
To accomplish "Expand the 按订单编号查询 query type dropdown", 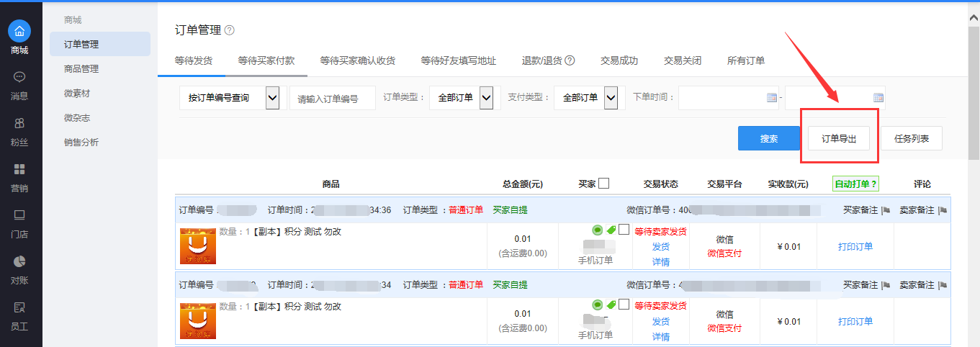I will pos(272,98).
